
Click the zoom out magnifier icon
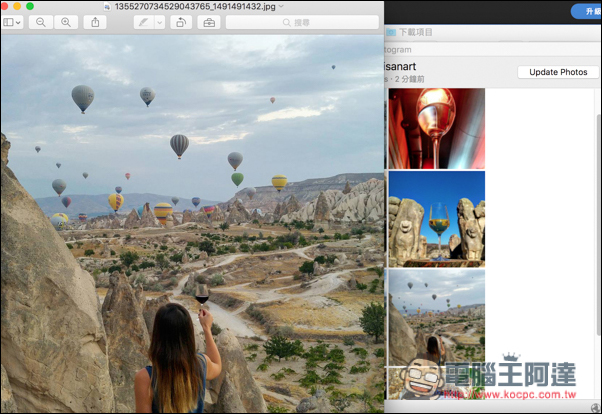tap(40, 22)
